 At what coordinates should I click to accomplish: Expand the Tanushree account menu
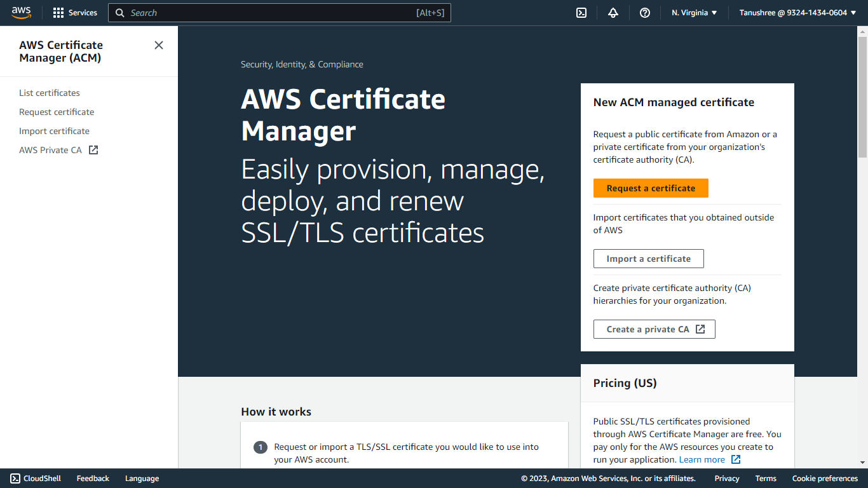(798, 13)
